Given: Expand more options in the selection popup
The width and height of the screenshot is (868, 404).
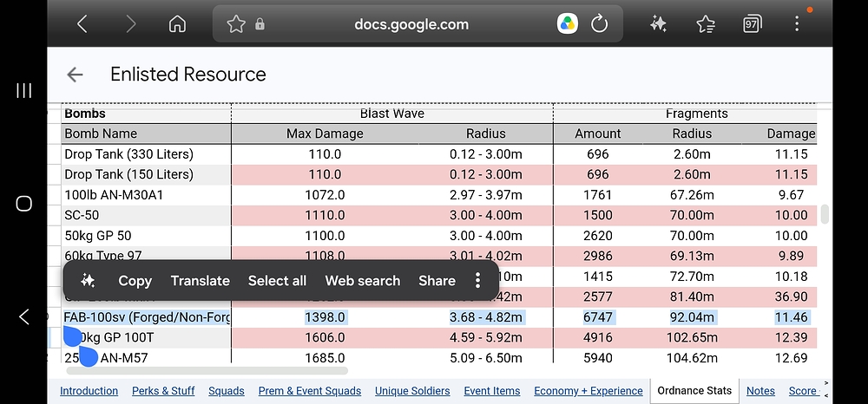Looking at the screenshot, I should 477,281.
